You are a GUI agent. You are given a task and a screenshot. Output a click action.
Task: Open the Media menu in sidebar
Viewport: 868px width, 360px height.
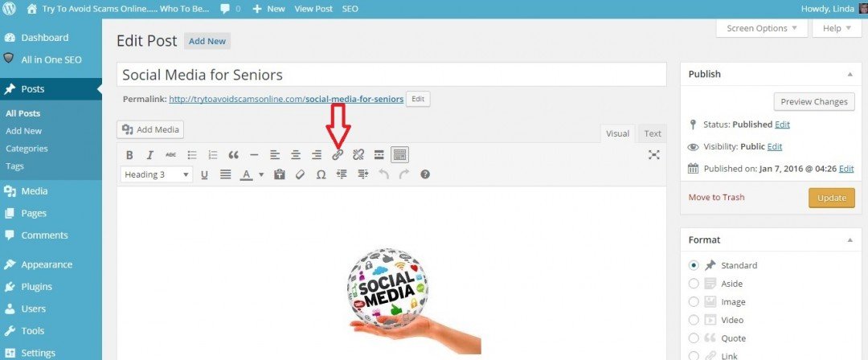coord(35,191)
